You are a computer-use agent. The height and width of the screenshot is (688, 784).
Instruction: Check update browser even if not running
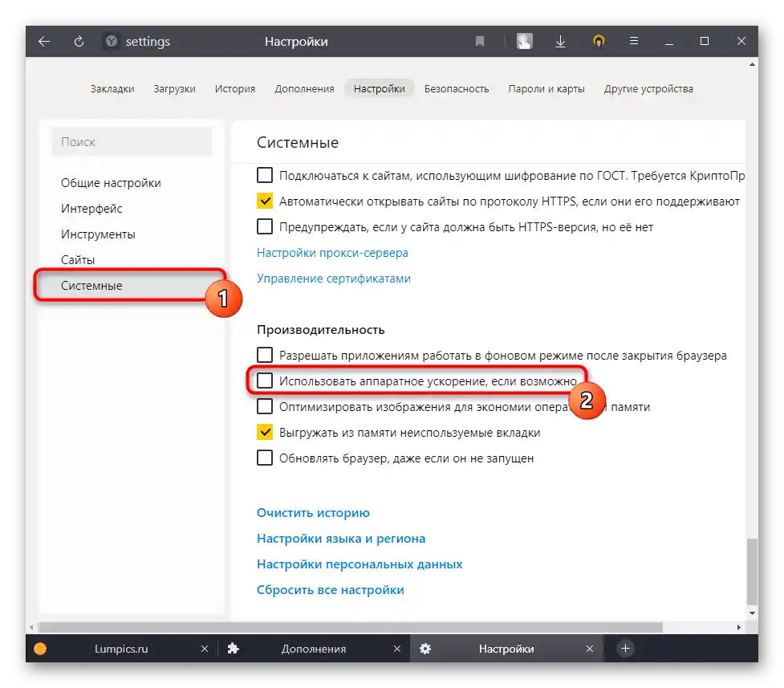pos(265,458)
